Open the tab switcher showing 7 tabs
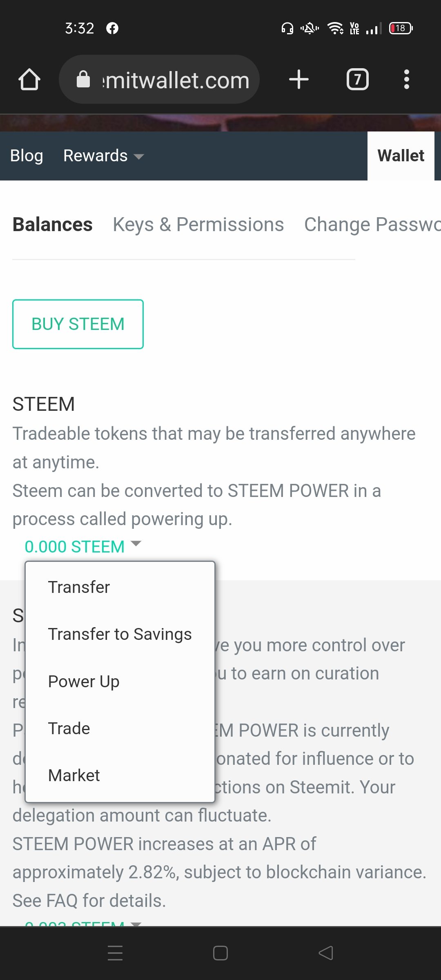The width and height of the screenshot is (441, 980). (x=358, y=79)
